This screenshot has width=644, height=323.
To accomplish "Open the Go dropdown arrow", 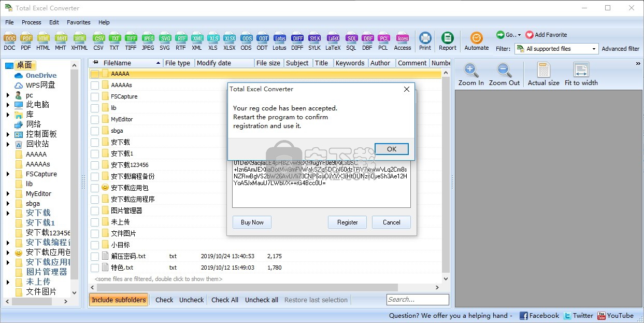I will click(x=519, y=35).
